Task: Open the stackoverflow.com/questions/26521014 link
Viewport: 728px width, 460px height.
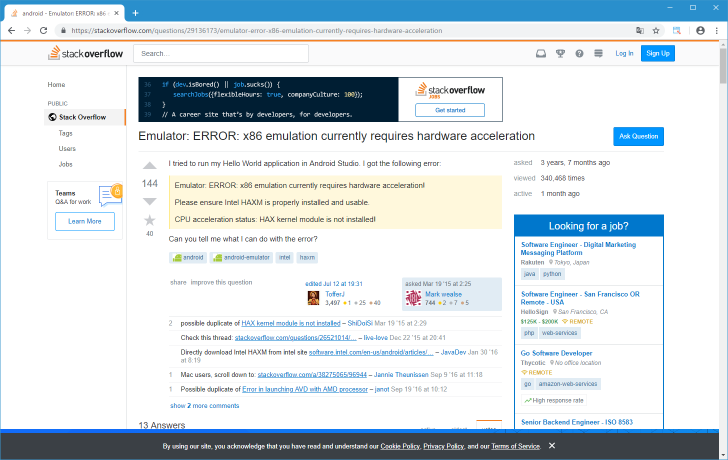Action: coord(296,337)
